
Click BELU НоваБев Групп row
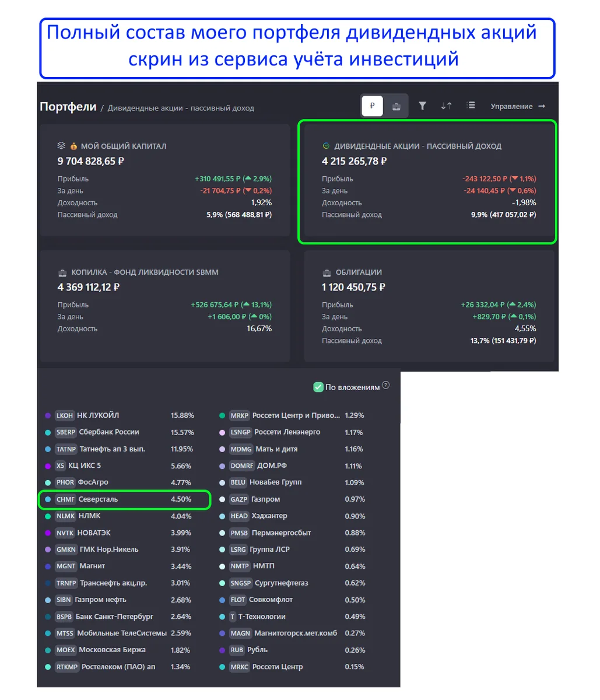point(293,482)
